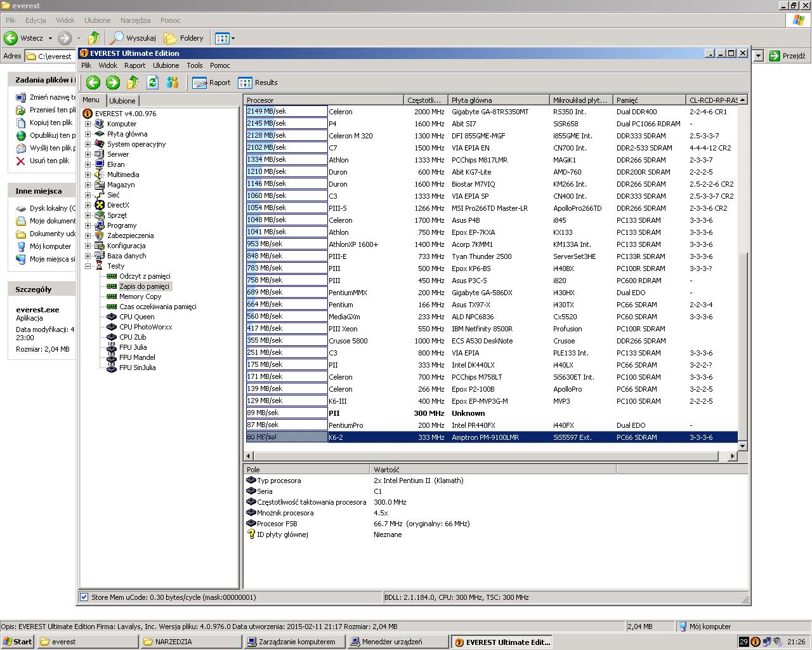The image size is (812, 650).
Task: Expand the Programy tree node
Action: 88,225
